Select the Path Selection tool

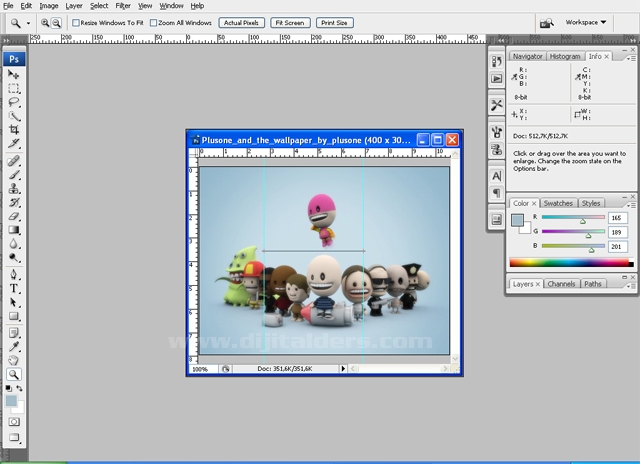(x=13, y=302)
